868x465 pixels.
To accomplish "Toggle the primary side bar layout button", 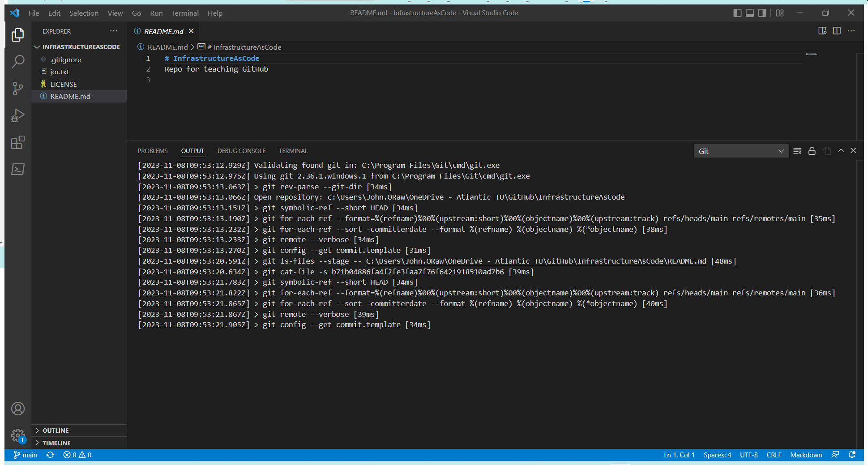I will (737, 13).
